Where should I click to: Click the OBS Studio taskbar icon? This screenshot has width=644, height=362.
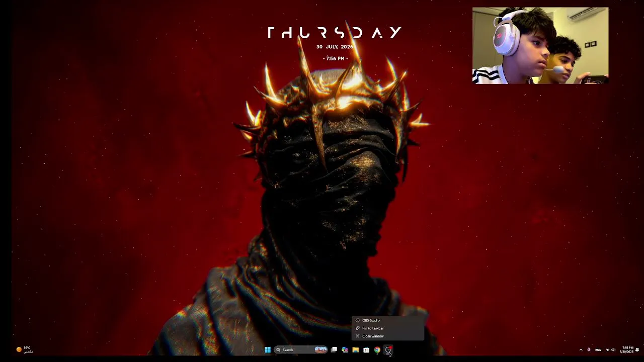click(x=388, y=350)
